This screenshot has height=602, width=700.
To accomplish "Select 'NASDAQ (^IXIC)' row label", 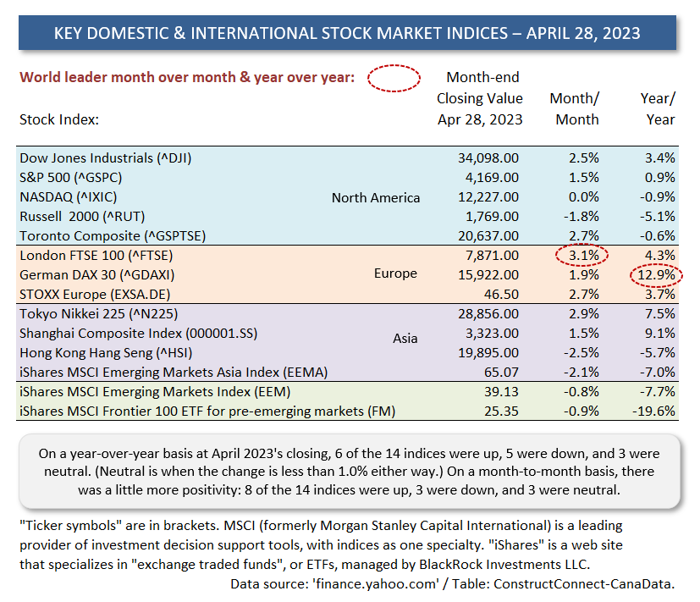I will (x=69, y=197).
